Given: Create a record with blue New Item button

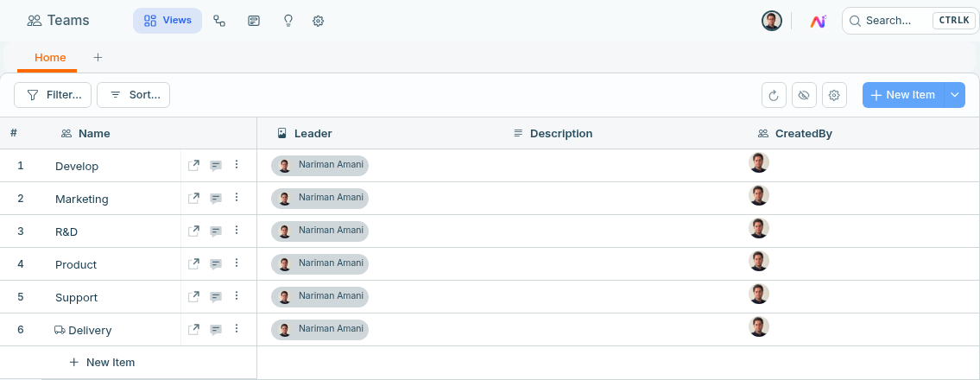Looking at the screenshot, I should point(903,95).
